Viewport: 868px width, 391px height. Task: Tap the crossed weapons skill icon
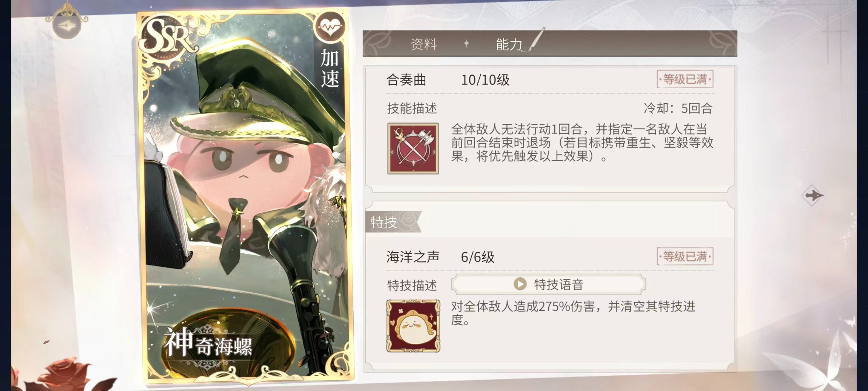click(413, 149)
